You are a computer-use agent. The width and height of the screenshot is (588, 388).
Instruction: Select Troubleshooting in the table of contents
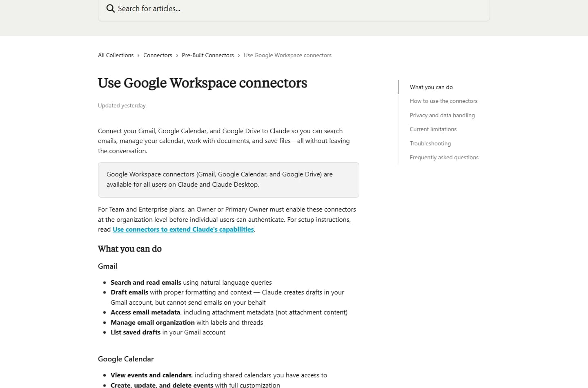pyautogui.click(x=430, y=143)
